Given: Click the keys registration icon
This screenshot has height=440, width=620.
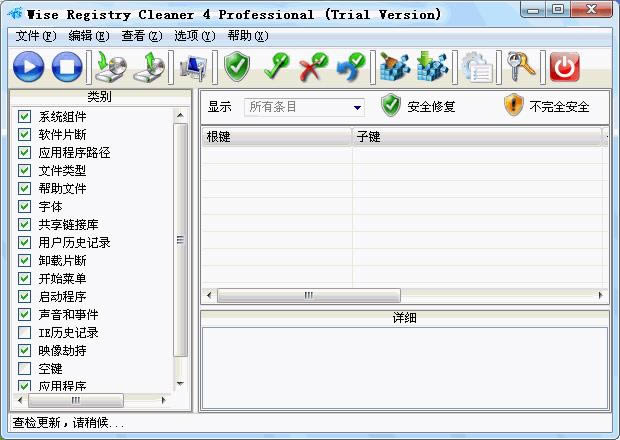Looking at the screenshot, I should coord(521,67).
